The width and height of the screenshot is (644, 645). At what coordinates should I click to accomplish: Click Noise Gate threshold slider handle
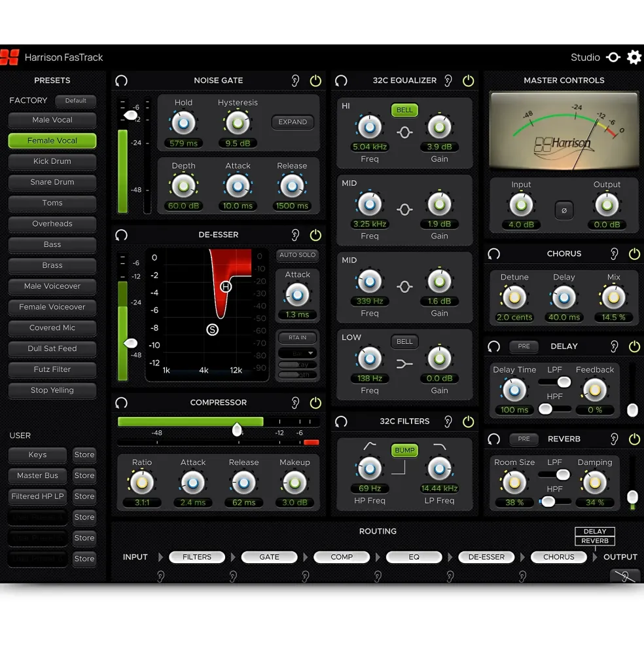click(131, 115)
